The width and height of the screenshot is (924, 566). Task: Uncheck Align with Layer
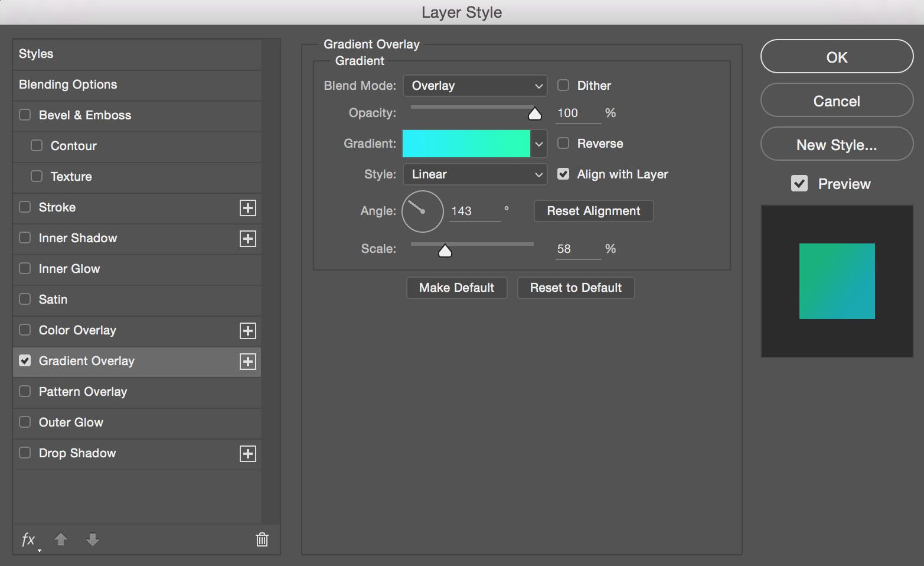[x=563, y=174]
